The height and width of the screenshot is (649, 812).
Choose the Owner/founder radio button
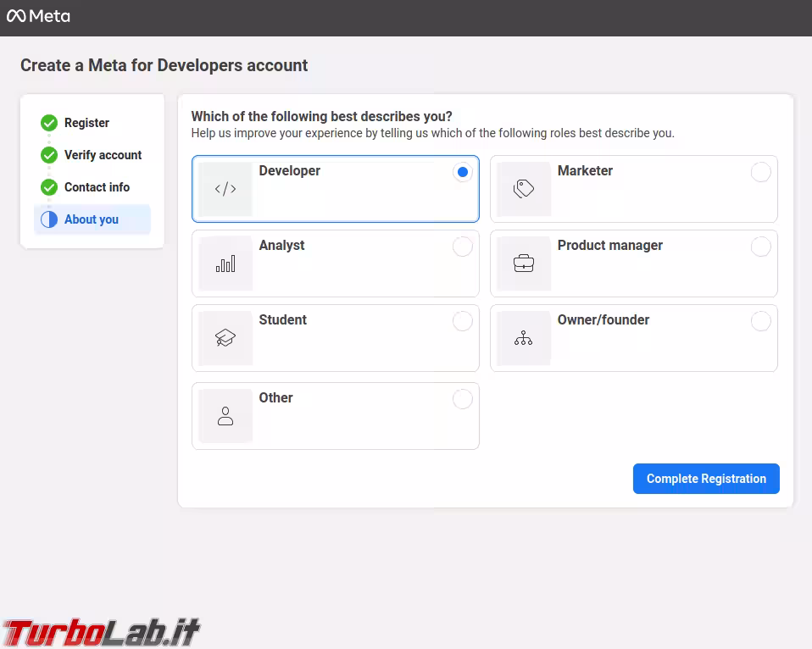(760, 321)
